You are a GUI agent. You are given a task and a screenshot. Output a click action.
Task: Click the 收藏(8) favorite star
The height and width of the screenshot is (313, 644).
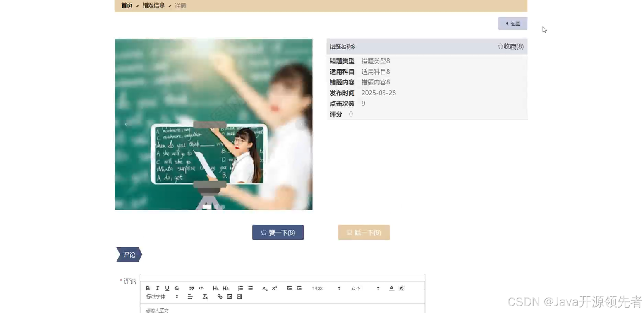[510, 46]
